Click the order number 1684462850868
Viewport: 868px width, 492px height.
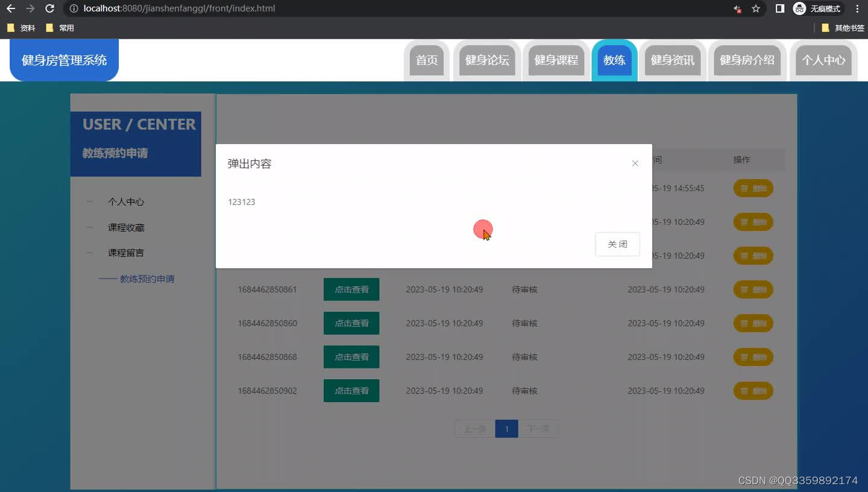click(x=268, y=357)
